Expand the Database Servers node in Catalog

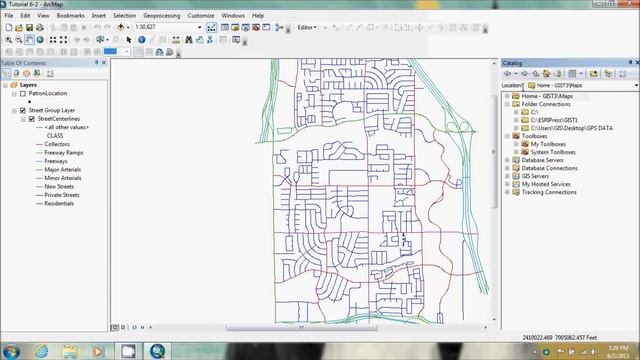[507, 160]
